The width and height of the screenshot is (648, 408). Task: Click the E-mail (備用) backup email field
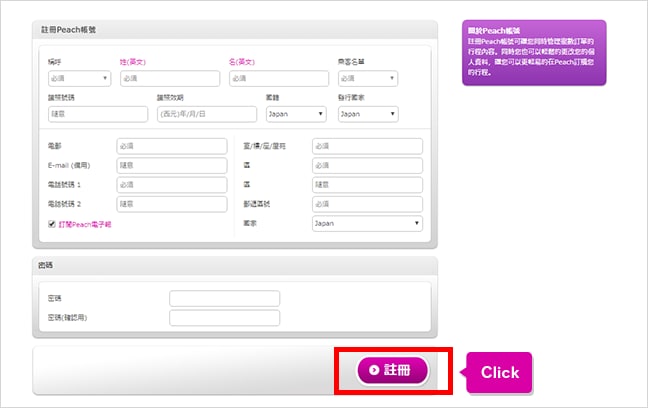tap(172, 165)
